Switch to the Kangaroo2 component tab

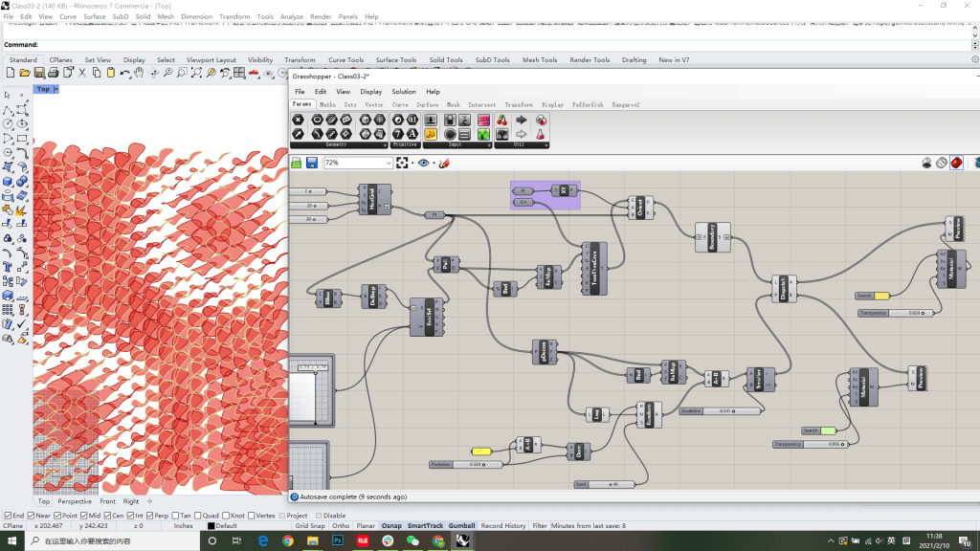[x=626, y=104]
